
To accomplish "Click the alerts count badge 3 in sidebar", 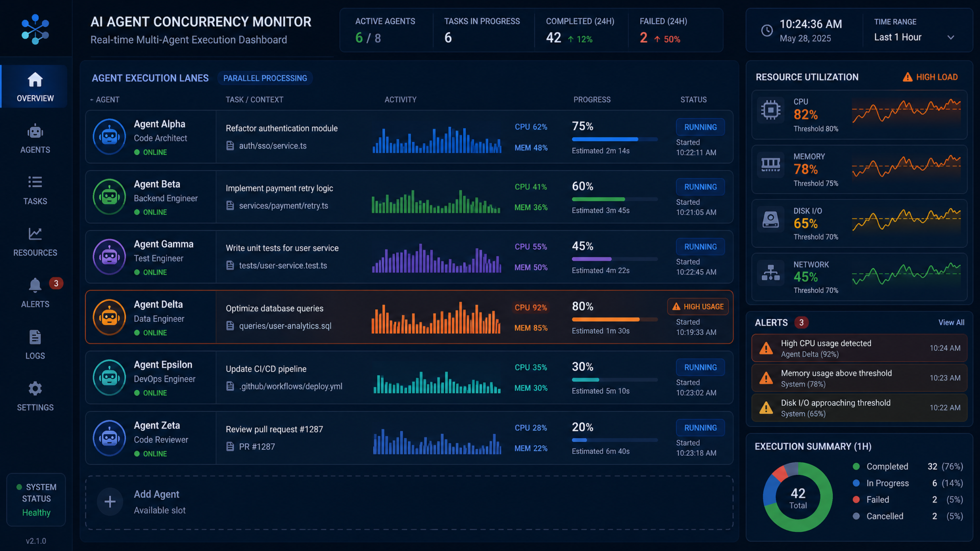I will [56, 283].
